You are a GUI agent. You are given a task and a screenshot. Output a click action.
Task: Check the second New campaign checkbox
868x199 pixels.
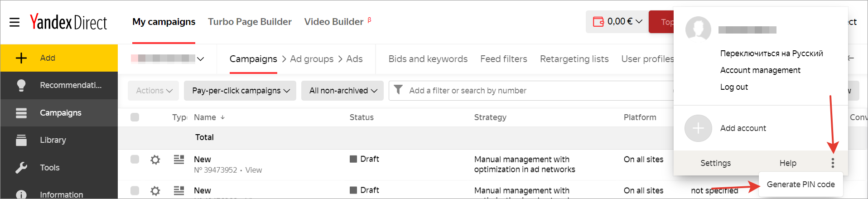coord(135,190)
